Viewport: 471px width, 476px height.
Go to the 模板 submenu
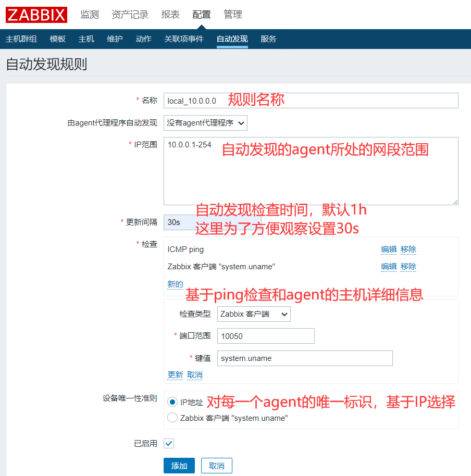click(x=58, y=39)
